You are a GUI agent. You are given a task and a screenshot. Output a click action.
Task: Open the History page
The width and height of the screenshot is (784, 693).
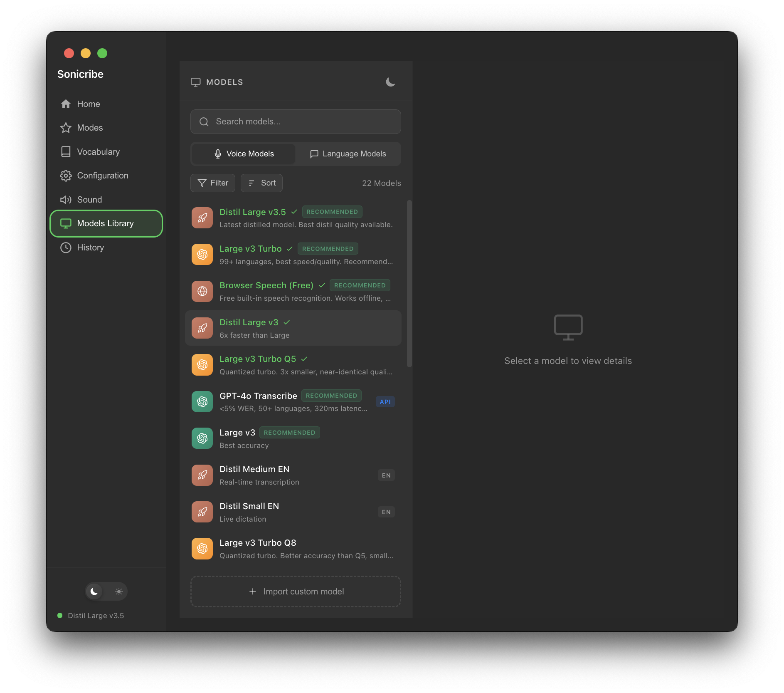point(106,247)
